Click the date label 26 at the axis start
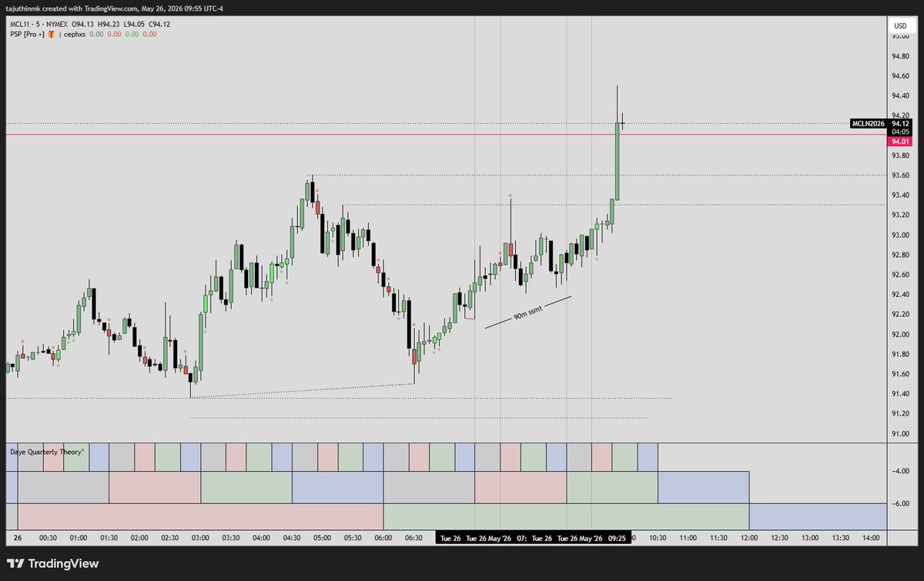This screenshot has width=924, height=581. point(19,538)
